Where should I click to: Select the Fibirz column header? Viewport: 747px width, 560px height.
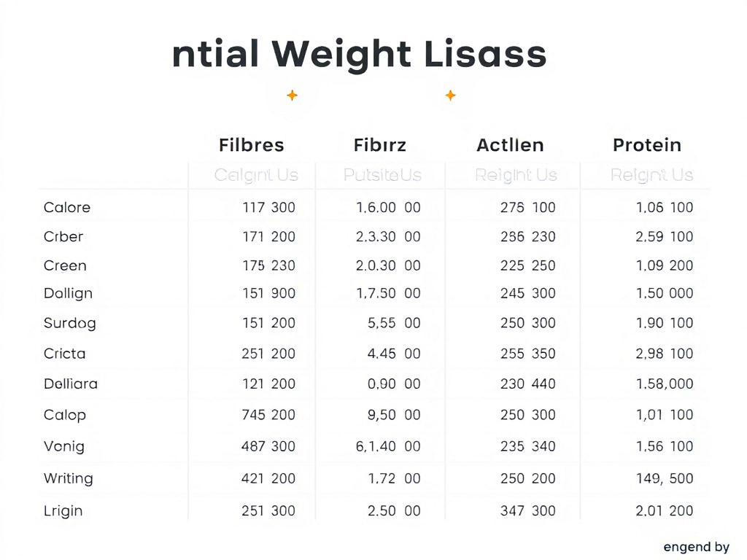click(x=379, y=145)
